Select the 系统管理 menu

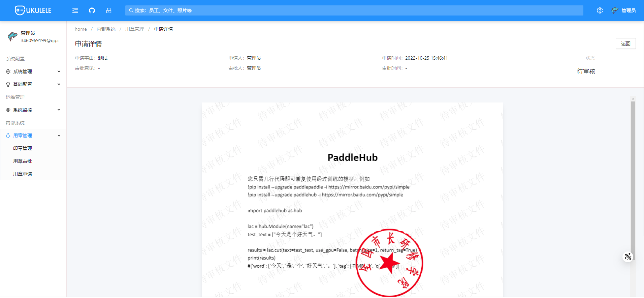coord(33,71)
